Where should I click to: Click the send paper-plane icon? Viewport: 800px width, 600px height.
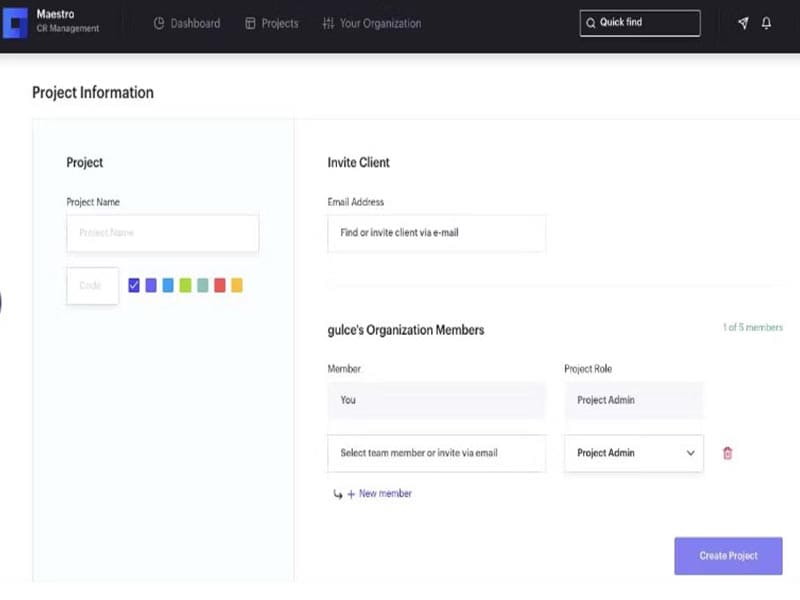click(x=743, y=23)
